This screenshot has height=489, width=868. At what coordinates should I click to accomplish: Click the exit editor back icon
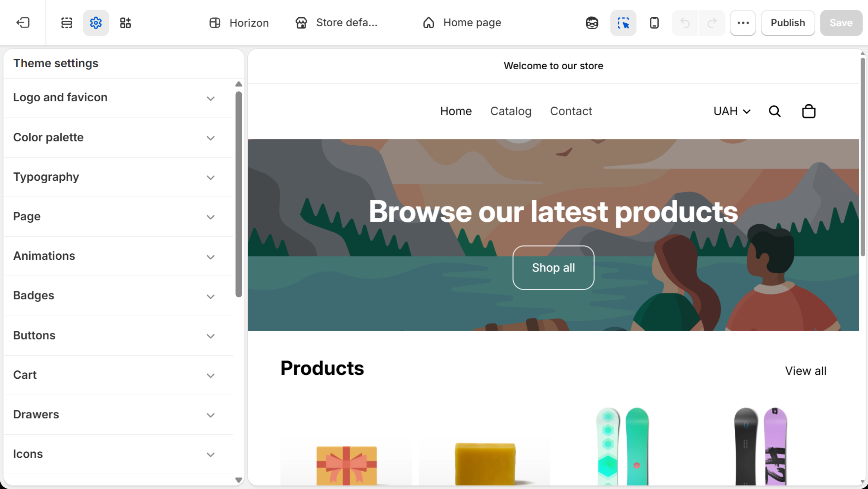click(x=23, y=23)
